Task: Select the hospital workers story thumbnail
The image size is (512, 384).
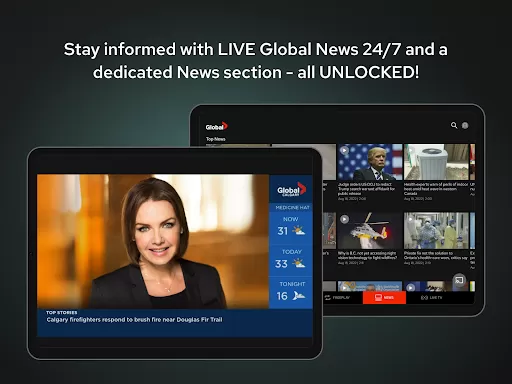Action: 436,231
